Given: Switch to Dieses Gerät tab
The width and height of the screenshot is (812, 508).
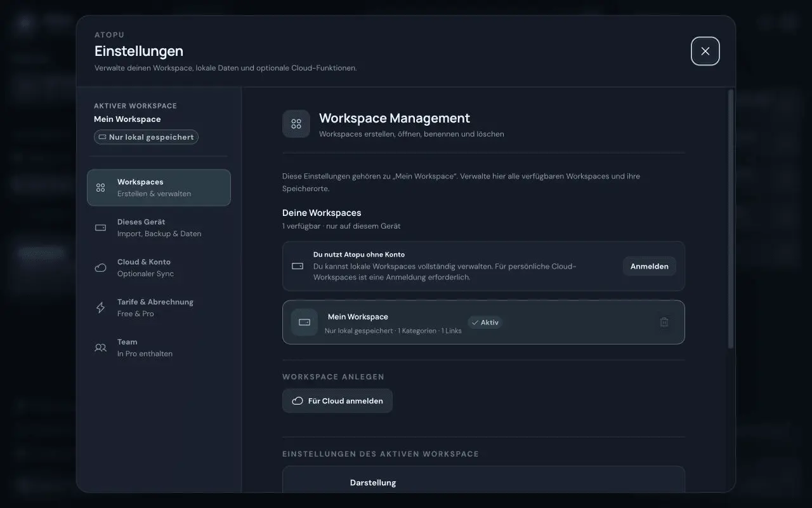Looking at the screenshot, I should [159, 227].
